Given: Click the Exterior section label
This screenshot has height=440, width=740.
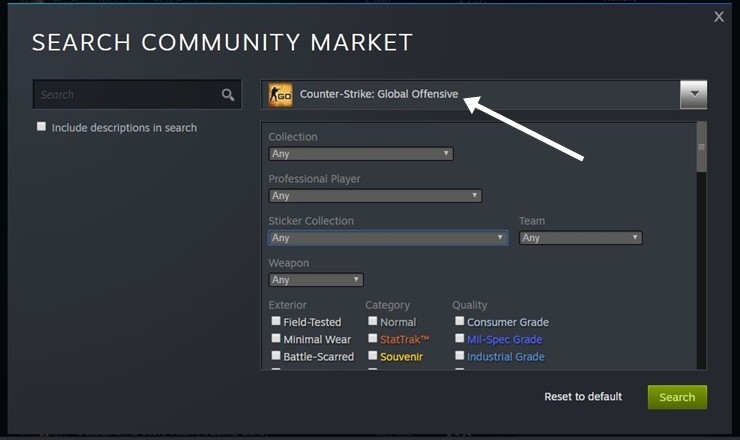Looking at the screenshot, I should pyautogui.click(x=287, y=305).
